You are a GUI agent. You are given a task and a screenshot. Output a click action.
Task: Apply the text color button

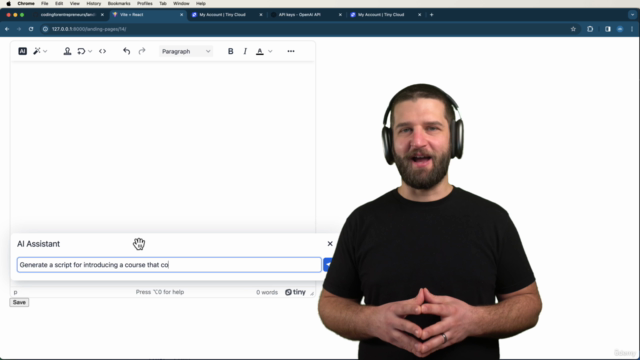coord(260,51)
